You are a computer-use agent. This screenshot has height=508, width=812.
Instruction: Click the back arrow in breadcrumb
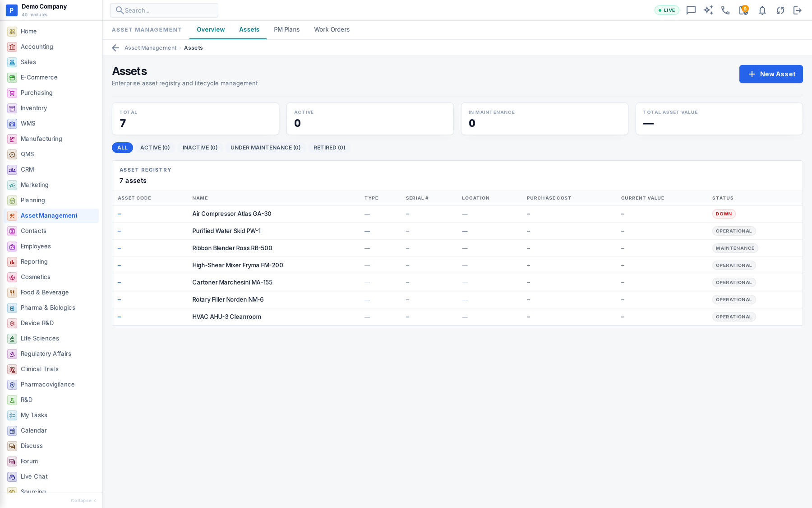(x=115, y=48)
